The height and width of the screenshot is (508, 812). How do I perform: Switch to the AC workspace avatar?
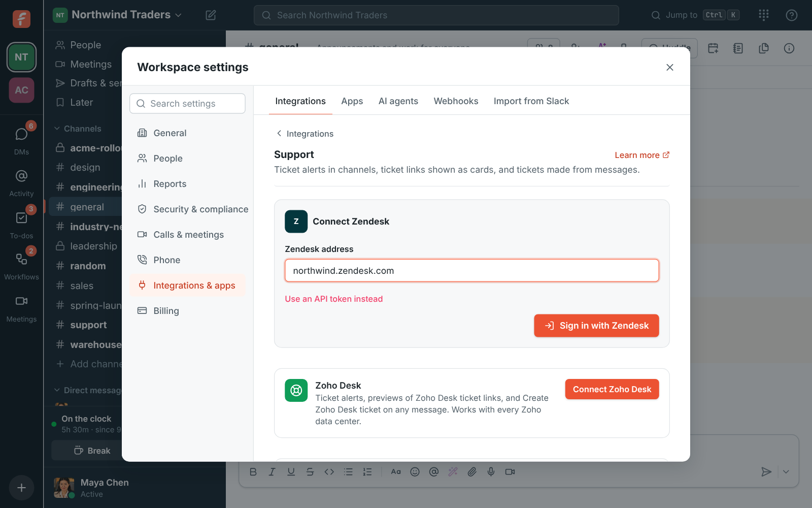pyautogui.click(x=21, y=90)
